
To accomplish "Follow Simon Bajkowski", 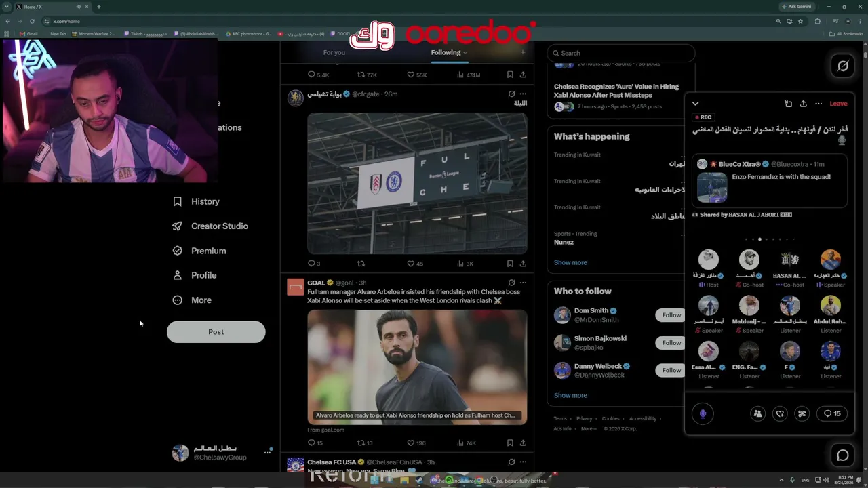I will [671, 343].
